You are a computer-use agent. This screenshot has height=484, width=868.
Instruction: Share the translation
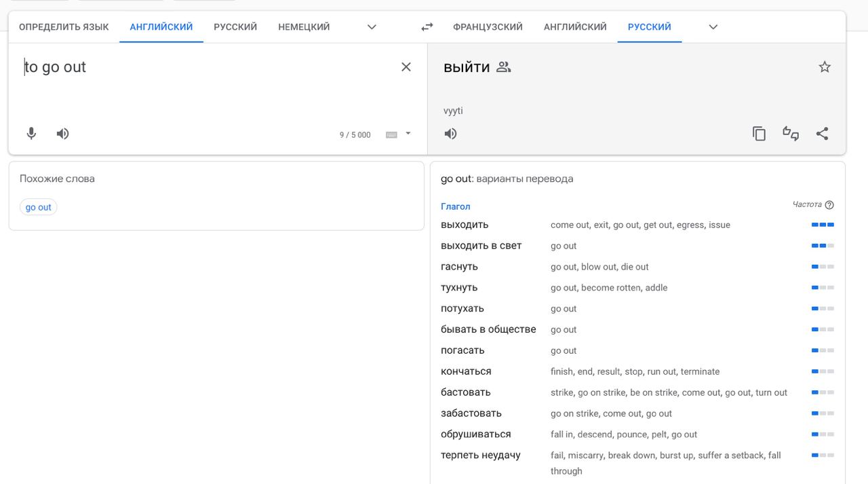pos(822,134)
